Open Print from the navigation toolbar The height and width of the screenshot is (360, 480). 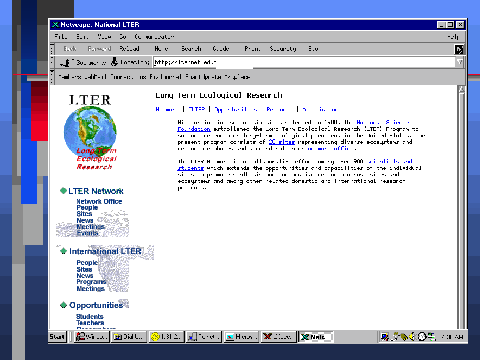click(x=252, y=49)
